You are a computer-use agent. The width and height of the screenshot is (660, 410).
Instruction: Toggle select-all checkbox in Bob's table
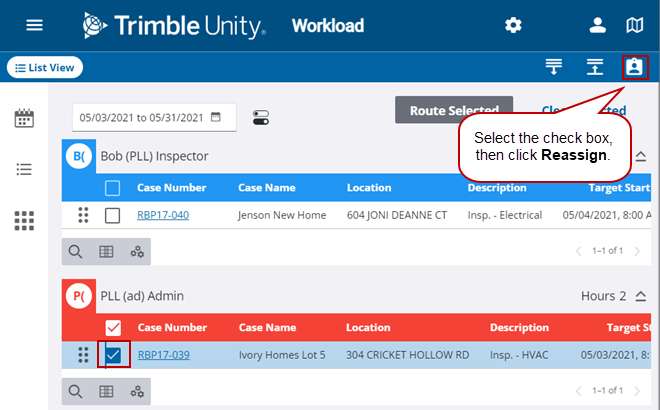tap(113, 188)
